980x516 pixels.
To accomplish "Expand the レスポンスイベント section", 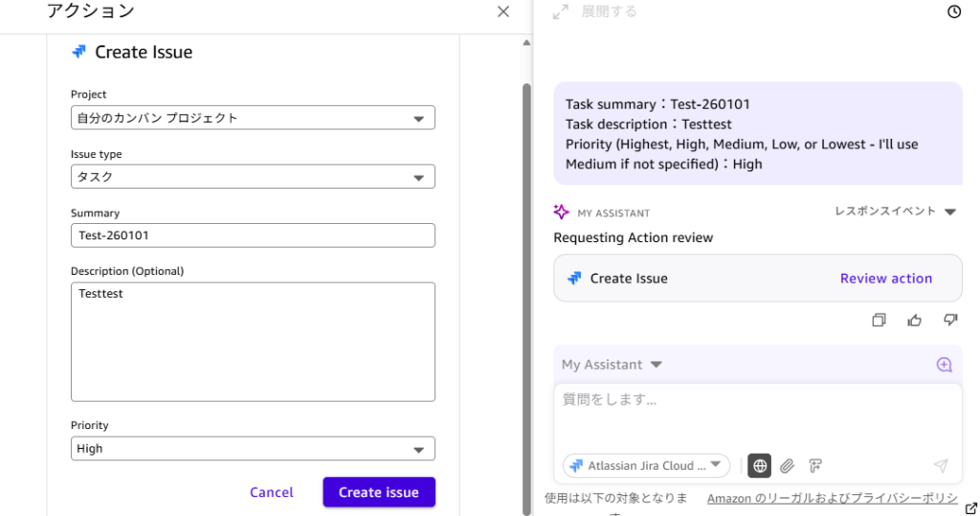I will (895, 212).
